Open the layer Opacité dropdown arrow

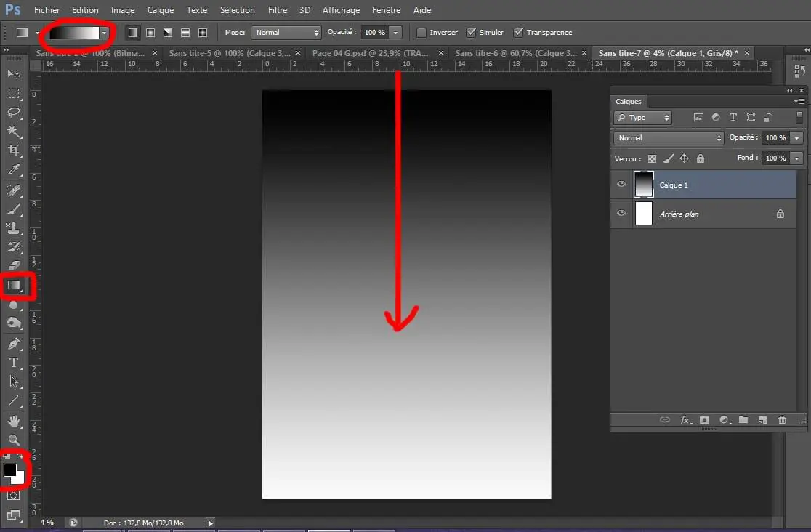pos(797,137)
